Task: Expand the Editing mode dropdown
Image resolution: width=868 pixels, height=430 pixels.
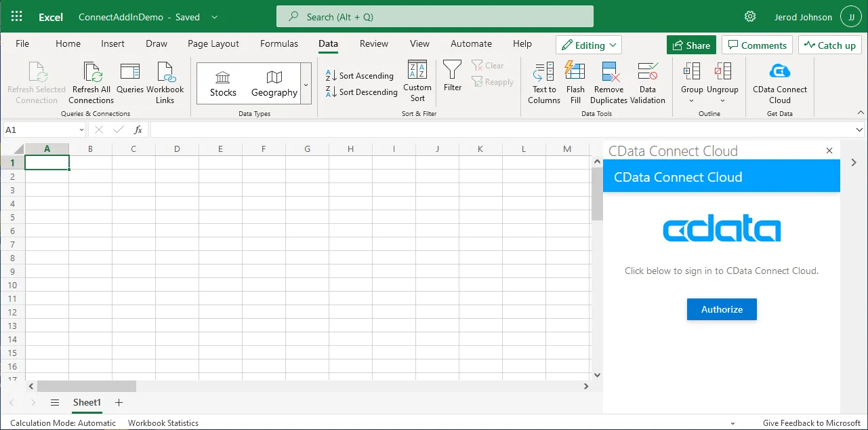Action: 589,45
